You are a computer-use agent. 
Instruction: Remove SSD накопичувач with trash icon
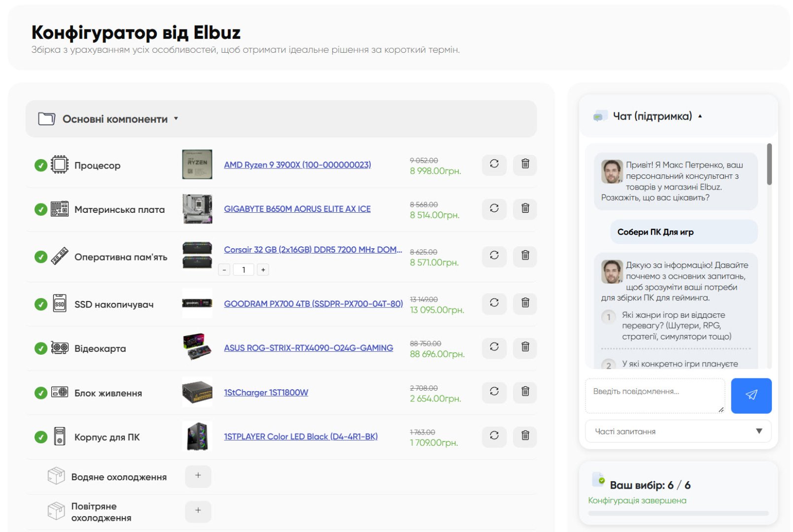[525, 303]
